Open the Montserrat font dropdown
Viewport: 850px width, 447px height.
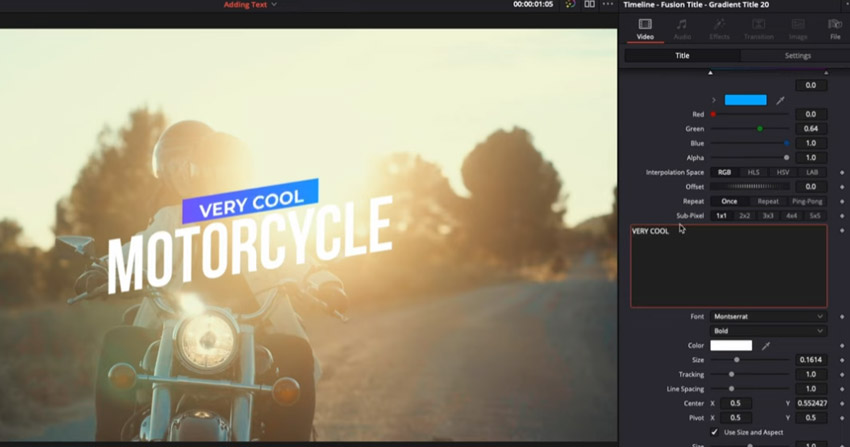pos(768,316)
